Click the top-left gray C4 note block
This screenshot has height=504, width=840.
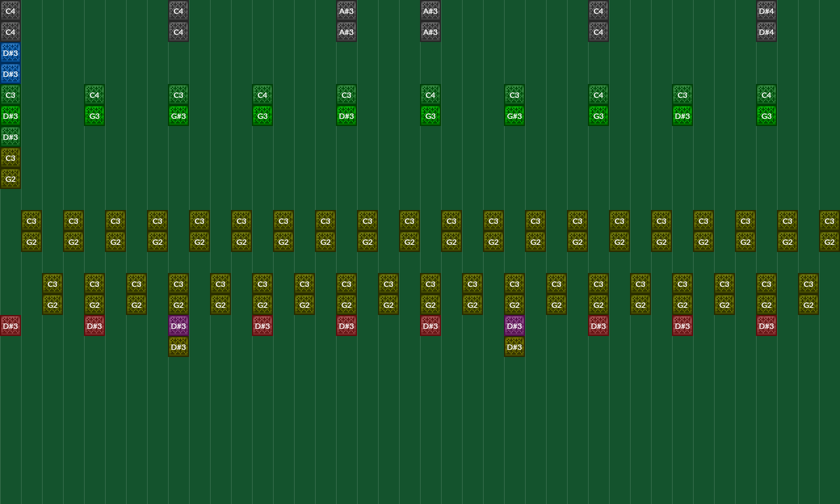[10, 11]
